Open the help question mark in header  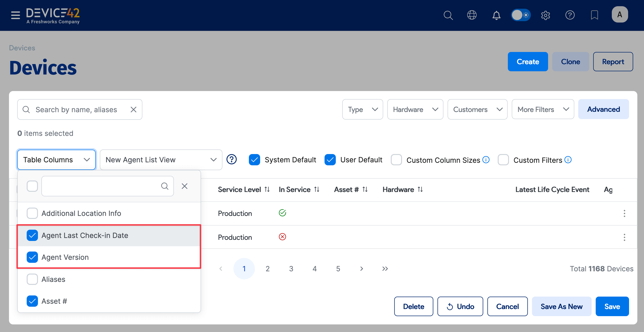tap(570, 15)
